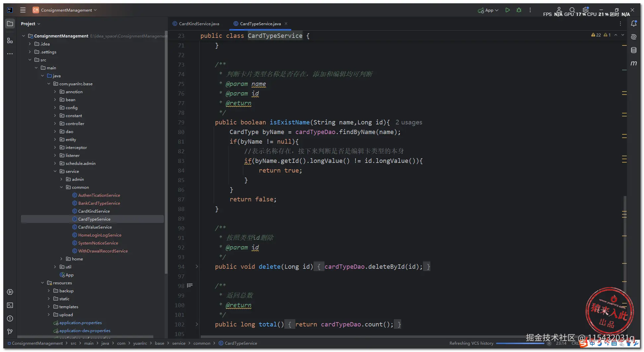This screenshot has height=352, width=644.
Task: Open the Maven tool window
Action: tap(634, 63)
